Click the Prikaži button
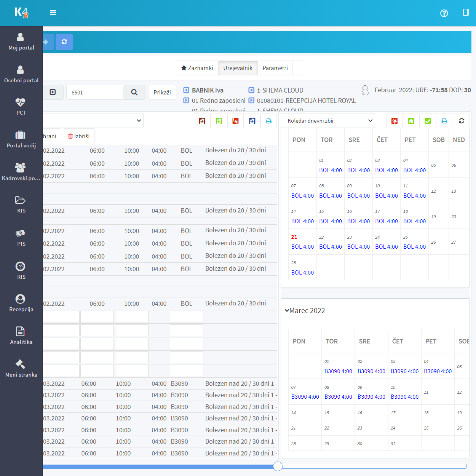The image size is (476, 476). pos(162,93)
